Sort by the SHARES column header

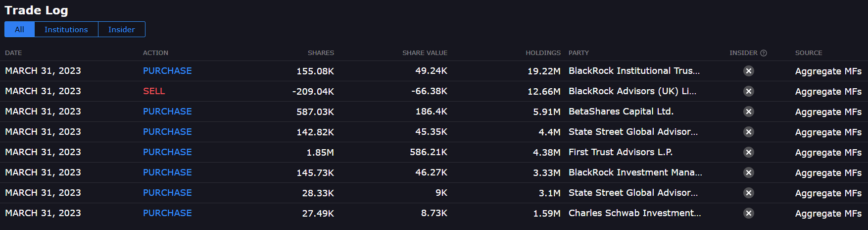coord(321,53)
